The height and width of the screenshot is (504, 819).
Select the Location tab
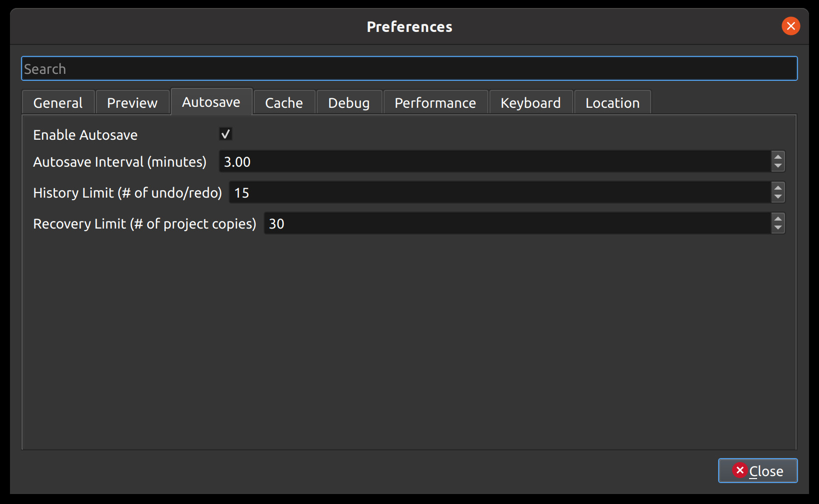coord(612,102)
